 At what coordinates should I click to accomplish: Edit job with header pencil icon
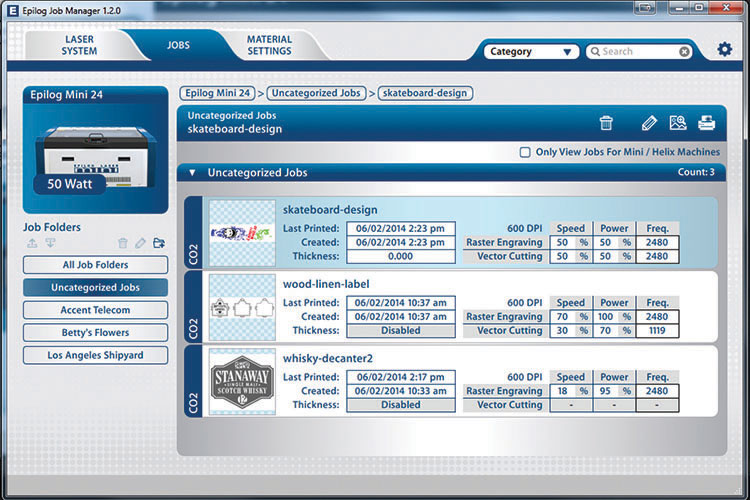click(x=649, y=123)
